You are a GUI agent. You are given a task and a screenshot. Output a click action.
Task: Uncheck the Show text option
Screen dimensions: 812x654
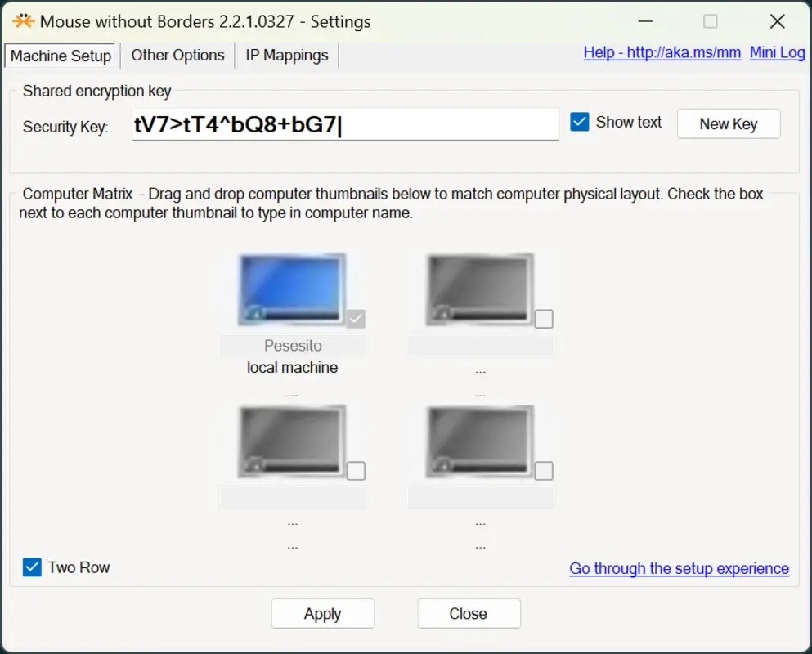coord(580,121)
